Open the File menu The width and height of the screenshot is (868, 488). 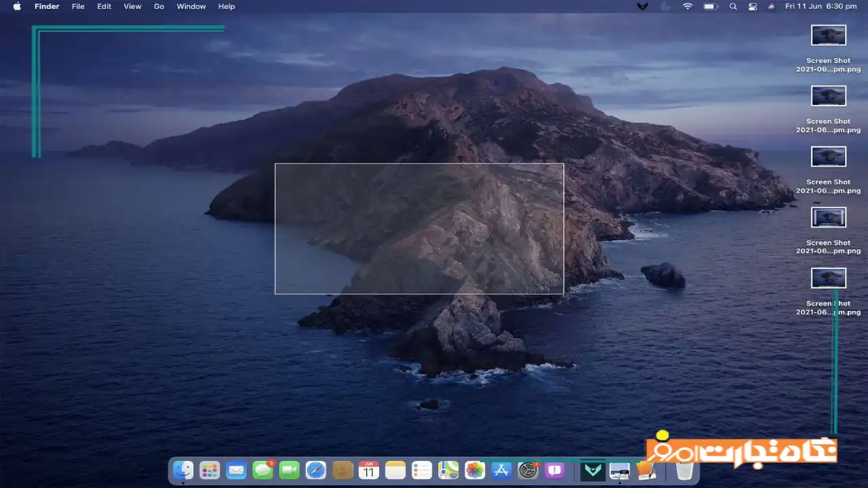pos(78,6)
